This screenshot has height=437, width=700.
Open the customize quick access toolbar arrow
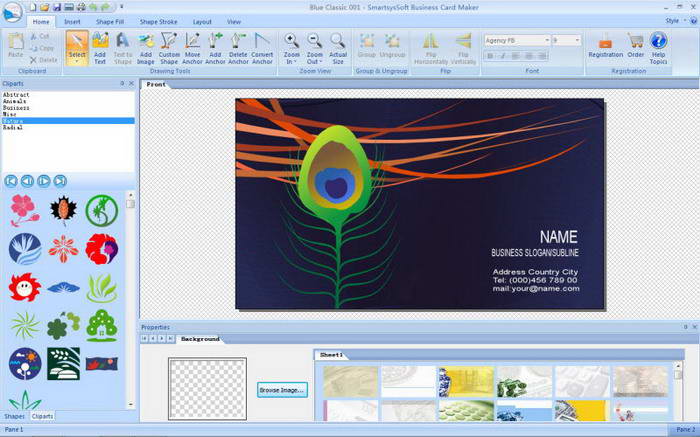pos(121,7)
